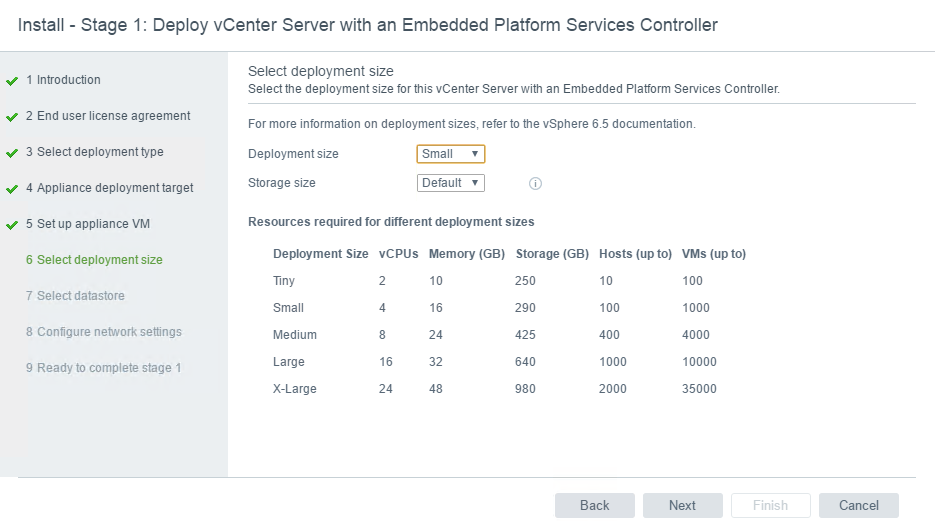Click the checkmark beside Set up appliance VM

[12, 225]
